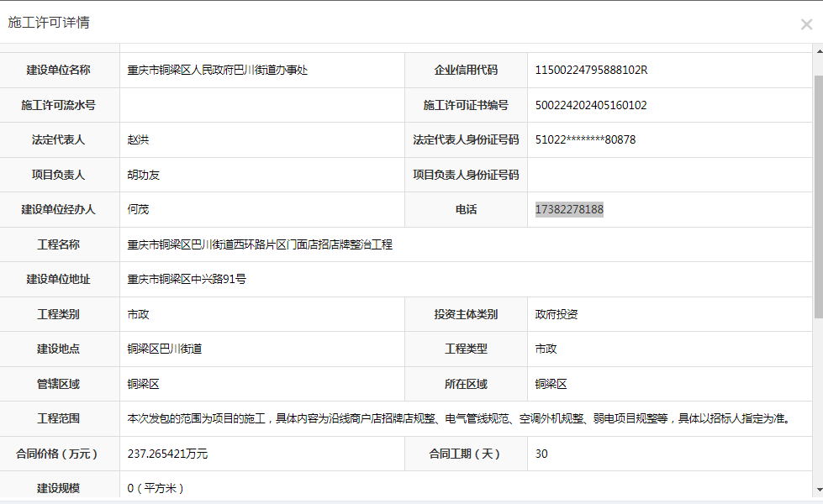Click the masked ID number 51022********80878
The width and height of the screenshot is (823, 504).
point(585,139)
